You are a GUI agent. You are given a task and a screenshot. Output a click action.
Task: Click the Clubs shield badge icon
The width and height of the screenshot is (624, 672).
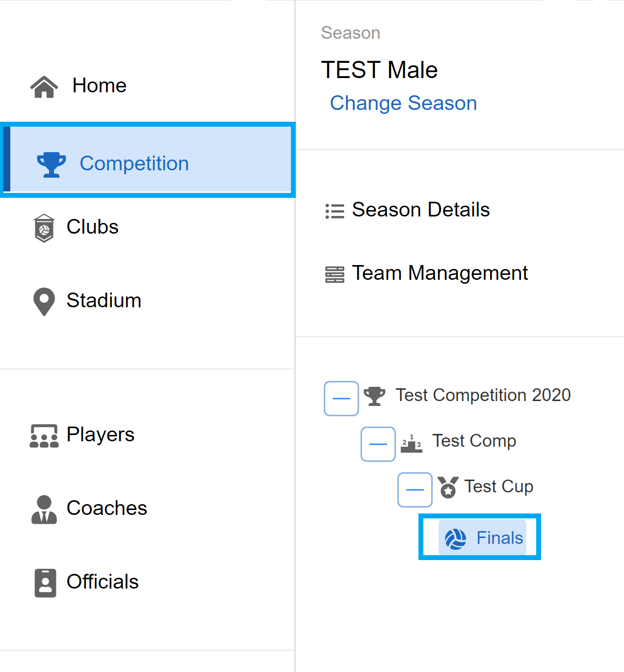44,228
